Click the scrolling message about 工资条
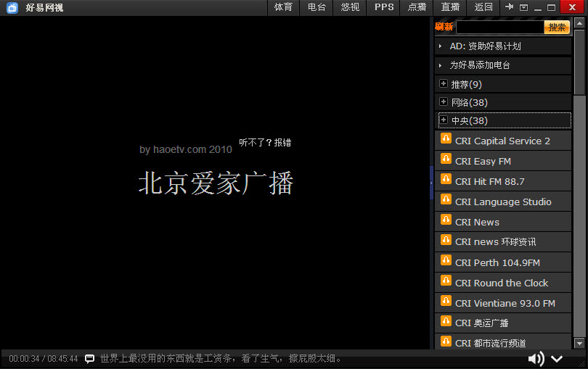Screen dimensions: 588x369 221,359
